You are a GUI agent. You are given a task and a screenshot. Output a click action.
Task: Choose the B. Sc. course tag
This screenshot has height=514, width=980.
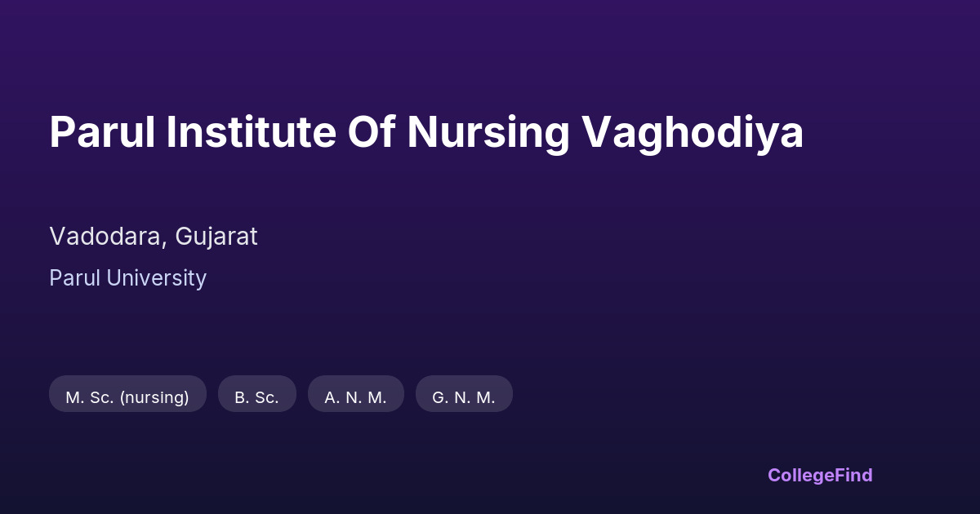coord(256,397)
